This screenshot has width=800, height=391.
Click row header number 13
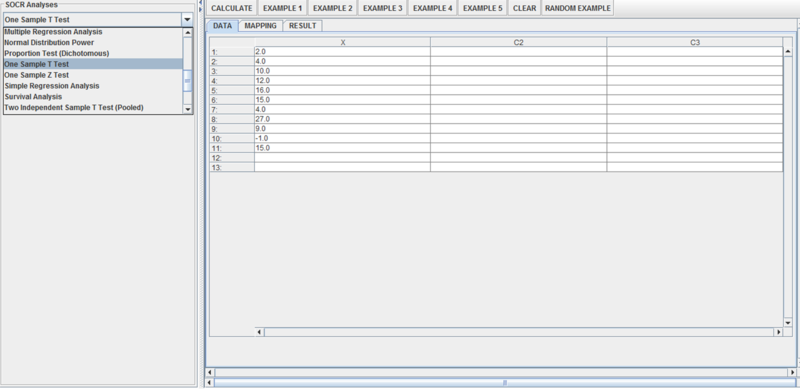pos(232,167)
